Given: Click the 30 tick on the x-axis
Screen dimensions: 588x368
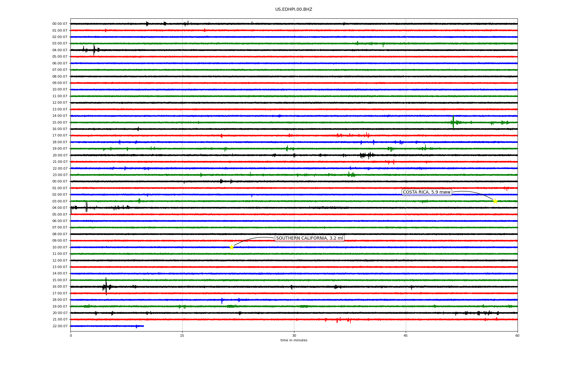Looking at the screenshot, I should point(294,335).
